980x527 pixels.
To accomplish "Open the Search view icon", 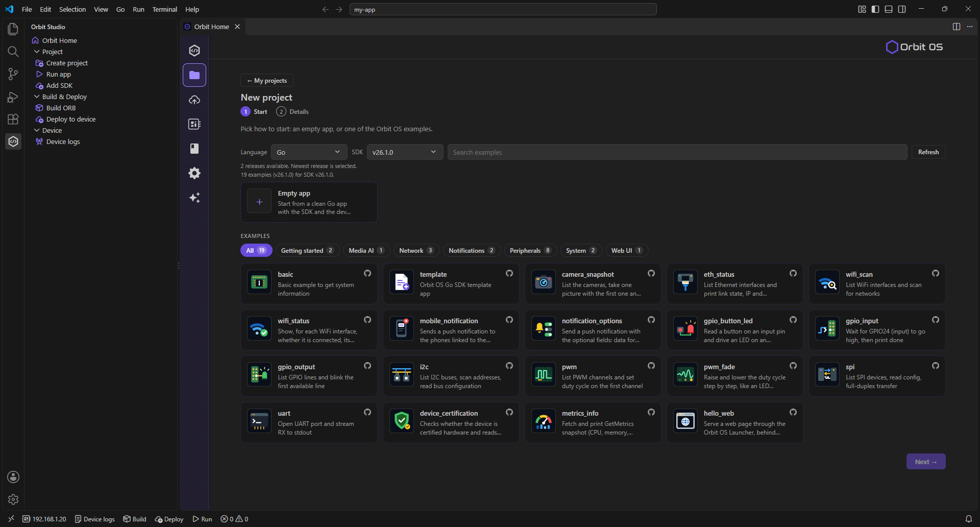I will (13, 52).
